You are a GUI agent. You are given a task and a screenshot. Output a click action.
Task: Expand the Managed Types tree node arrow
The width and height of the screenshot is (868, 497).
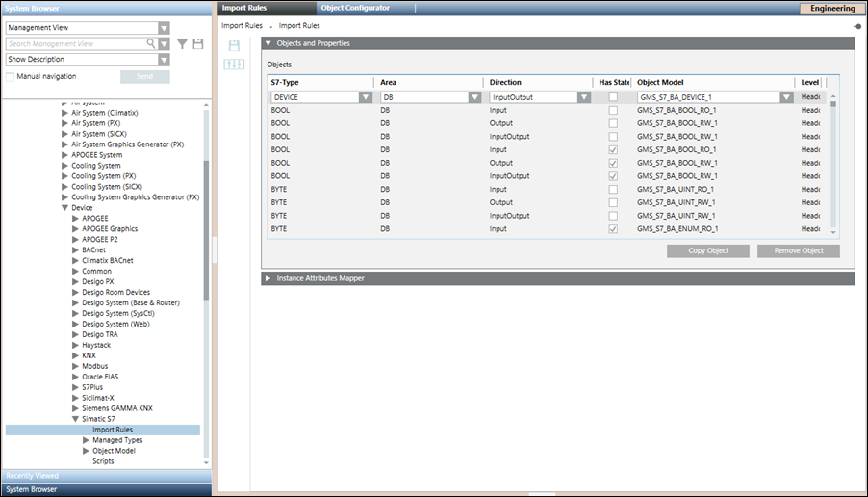pos(86,440)
